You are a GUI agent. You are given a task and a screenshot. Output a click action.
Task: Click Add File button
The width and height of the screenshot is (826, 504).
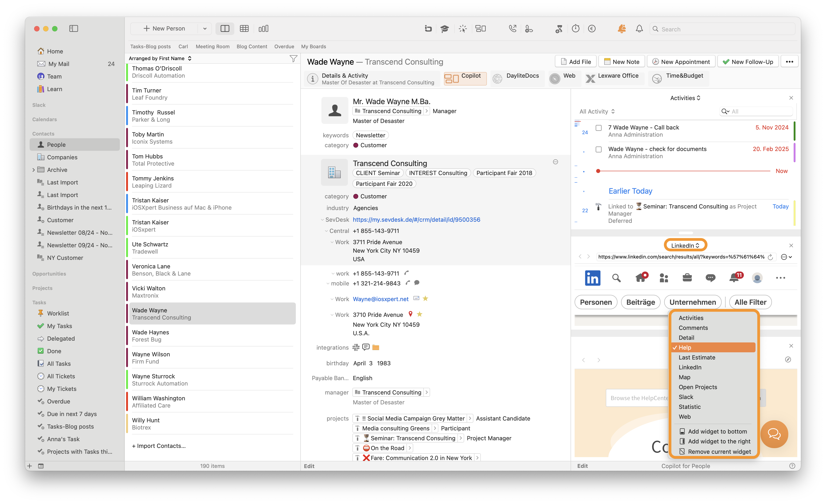click(x=575, y=62)
